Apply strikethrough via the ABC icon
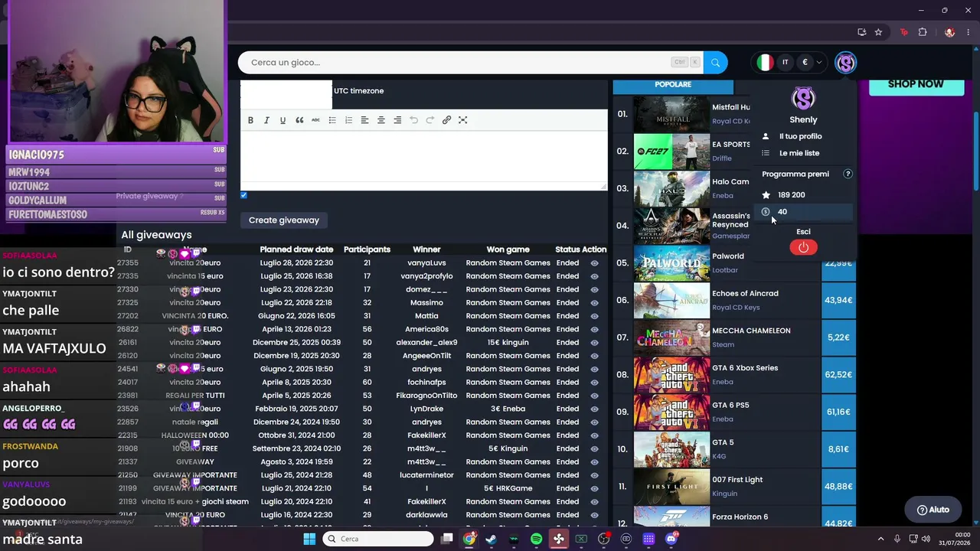The height and width of the screenshot is (551, 980). tap(315, 120)
